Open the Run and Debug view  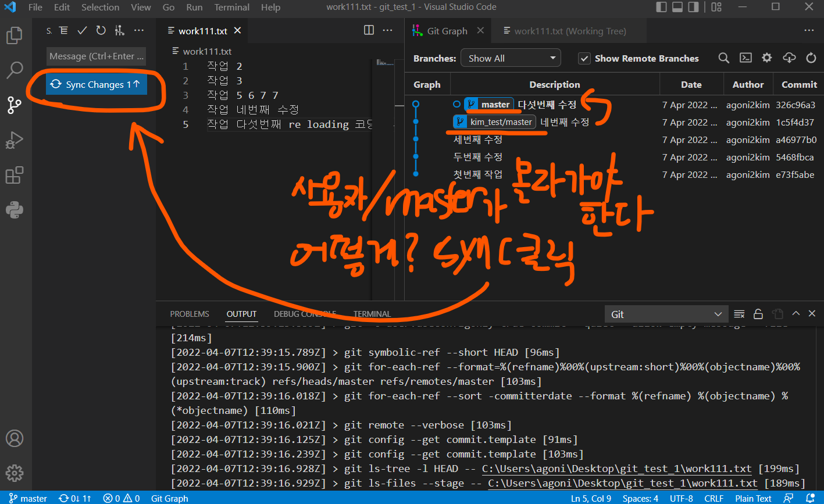(x=15, y=140)
